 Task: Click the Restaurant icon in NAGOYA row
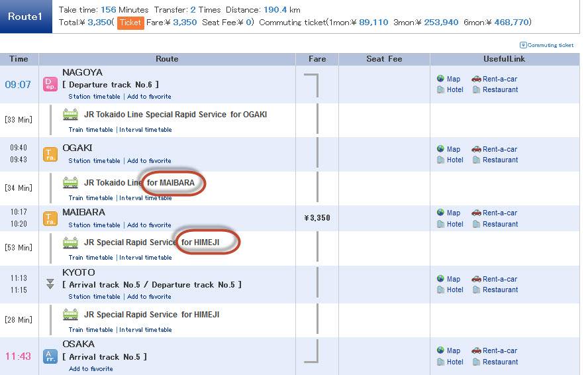[x=476, y=89]
